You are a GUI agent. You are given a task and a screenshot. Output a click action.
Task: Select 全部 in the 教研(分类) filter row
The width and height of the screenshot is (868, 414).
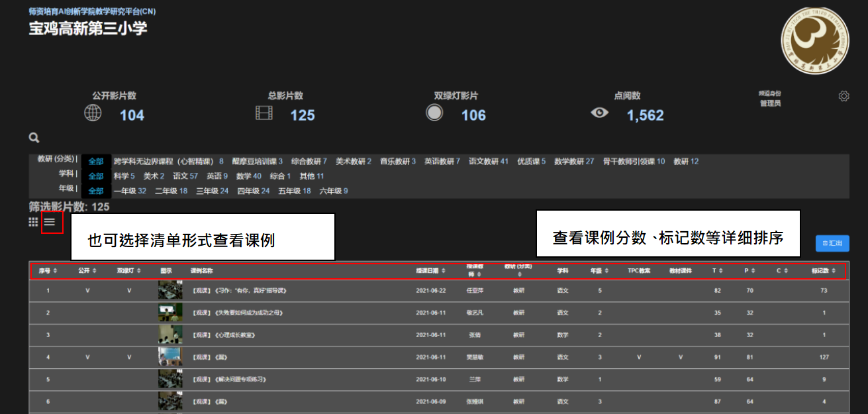pos(96,162)
